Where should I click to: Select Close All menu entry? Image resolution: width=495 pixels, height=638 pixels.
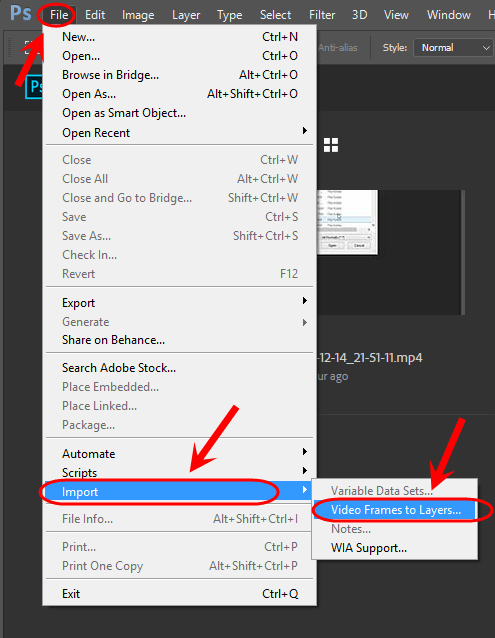point(179,179)
